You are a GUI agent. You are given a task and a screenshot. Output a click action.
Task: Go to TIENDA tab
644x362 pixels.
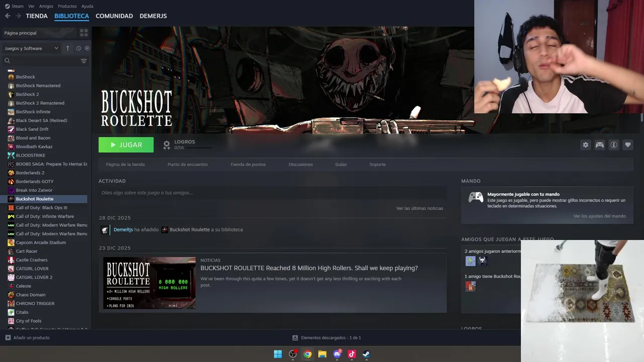(x=37, y=16)
